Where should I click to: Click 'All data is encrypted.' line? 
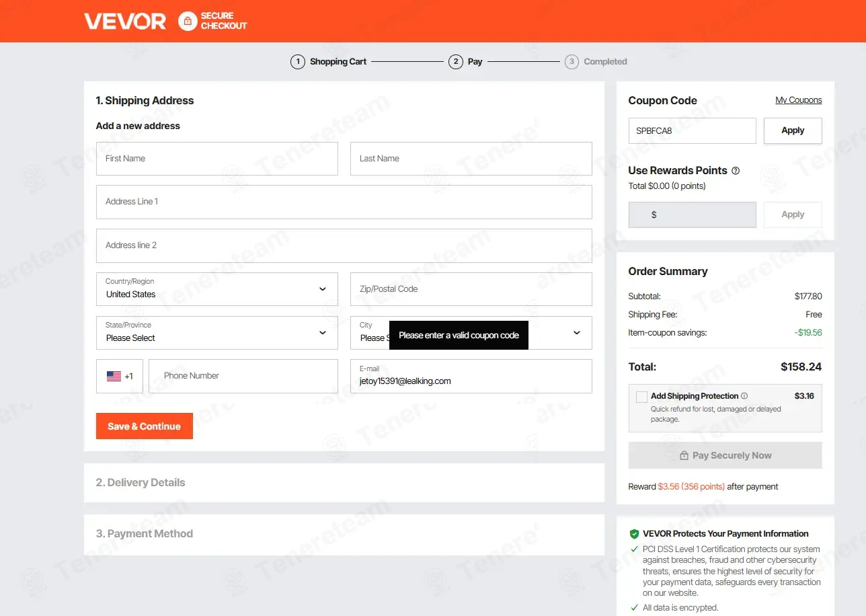[x=680, y=608]
